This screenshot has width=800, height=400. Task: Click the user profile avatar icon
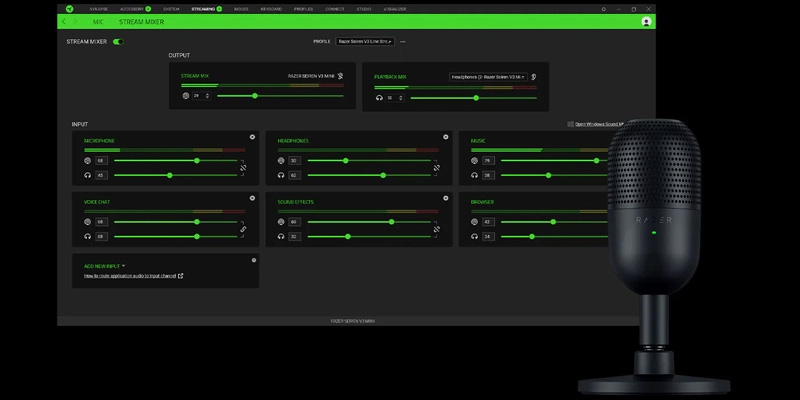pyautogui.click(x=647, y=20)
